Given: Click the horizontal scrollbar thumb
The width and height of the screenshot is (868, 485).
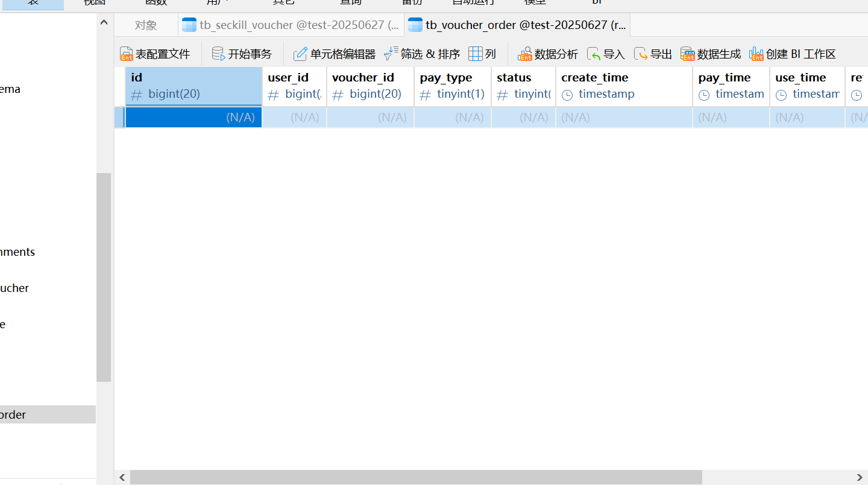Looking at the screenshot, I should point(416,477).
